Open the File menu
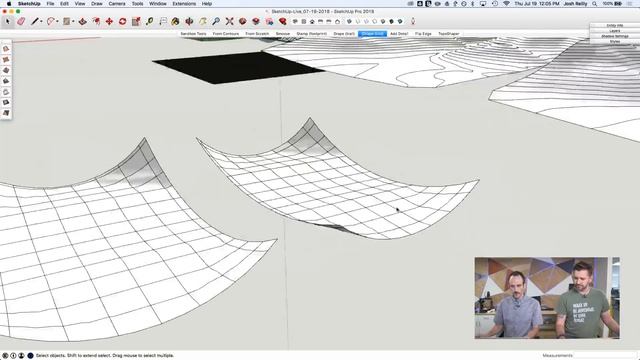This screenshot has width=640, height=360. pos(50,4)
